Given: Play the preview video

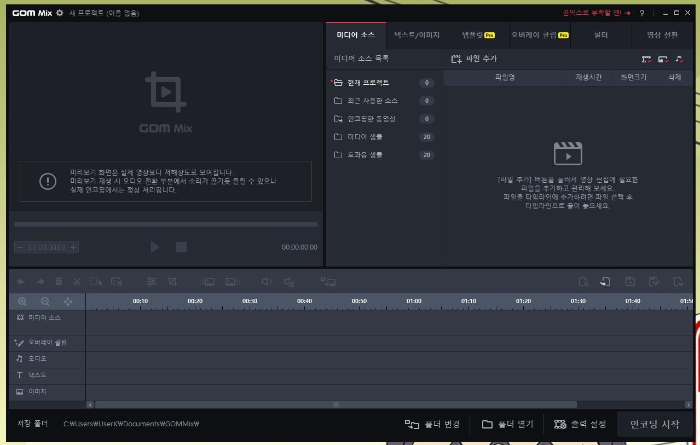Looking at the screenshot, I should click(154, 247).
